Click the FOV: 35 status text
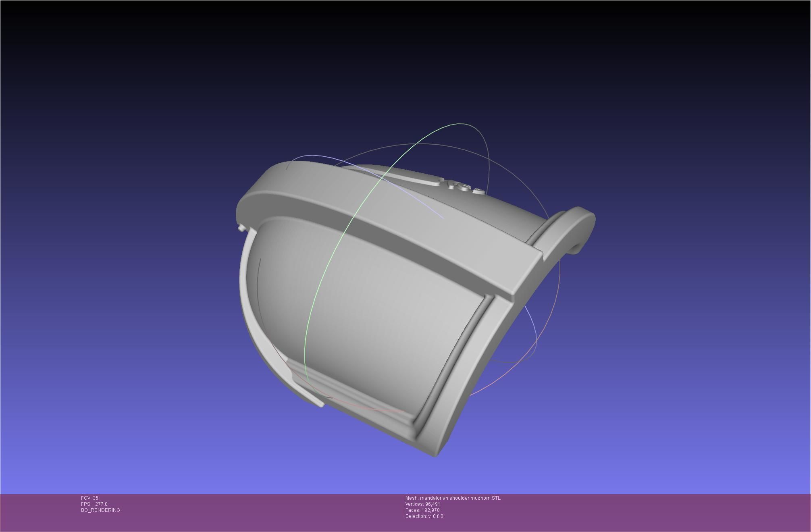This screenshot has height=532, width=811. [89, 498]
